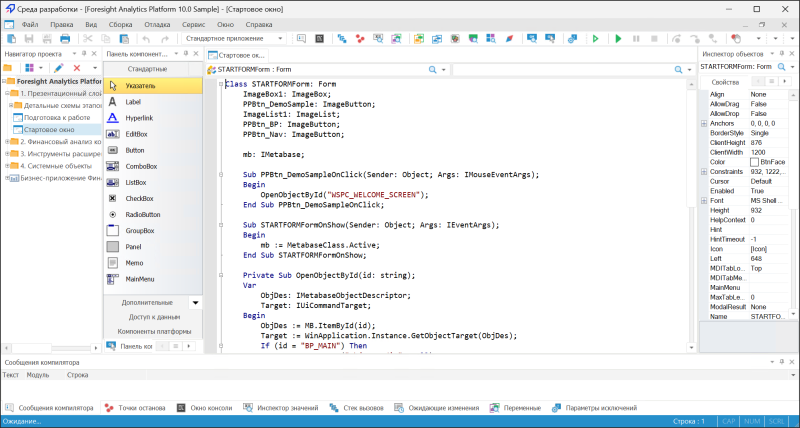This screenshot has width=800, height=428.
Task: Open the Сборка menu
Action: pos(120,24)
